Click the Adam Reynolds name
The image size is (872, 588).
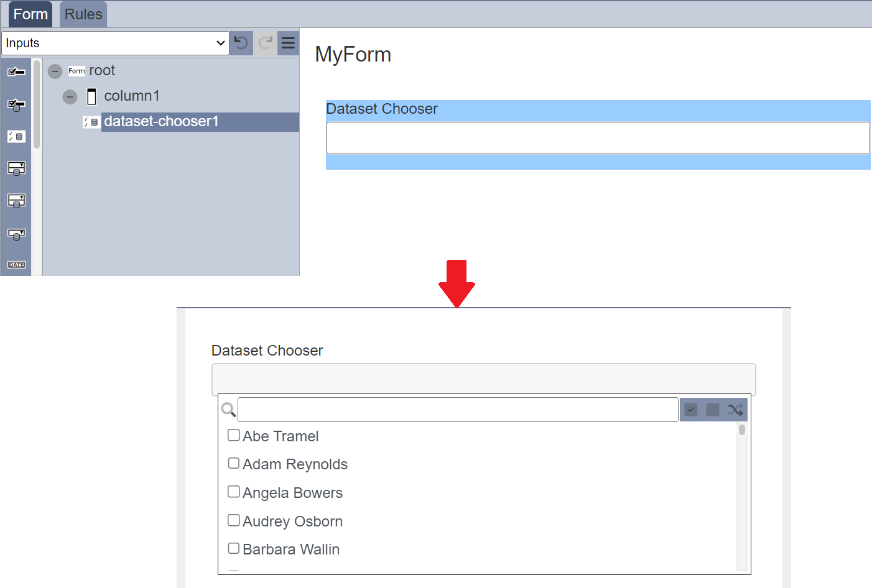pyautogui.click(x=295, y=464)
